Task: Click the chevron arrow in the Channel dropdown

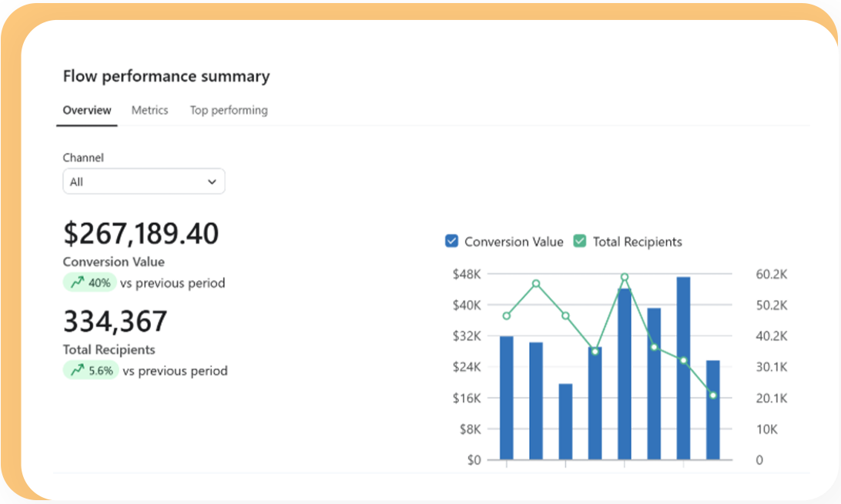Action: coord(212,182)
